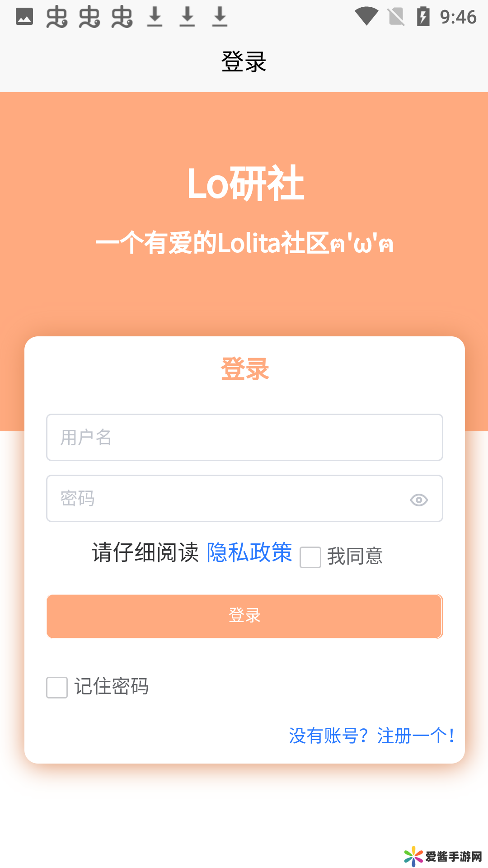The height and width of the screenshot is (868, 488).
Task: Open the 隐私政策 privacy policy link
Action: click(249, 552)
